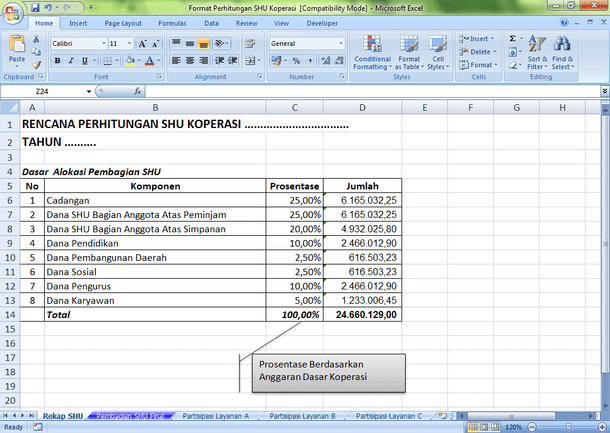The height and width of the screenshot is (433, 610).
Task: Toggle underline formatting
Action: pos(84,61)
